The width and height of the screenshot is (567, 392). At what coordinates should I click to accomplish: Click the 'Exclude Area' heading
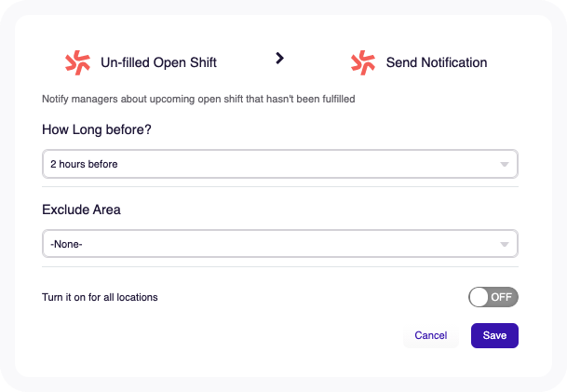81,210
